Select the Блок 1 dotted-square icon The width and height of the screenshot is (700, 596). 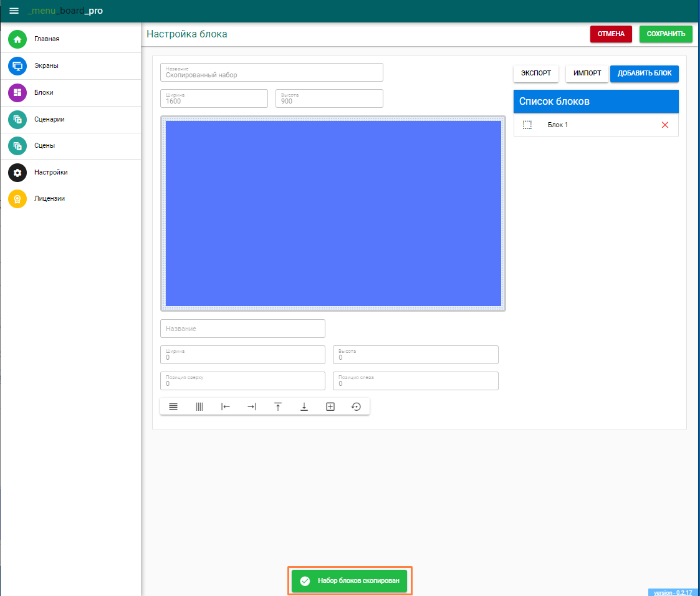coord(527,125)
